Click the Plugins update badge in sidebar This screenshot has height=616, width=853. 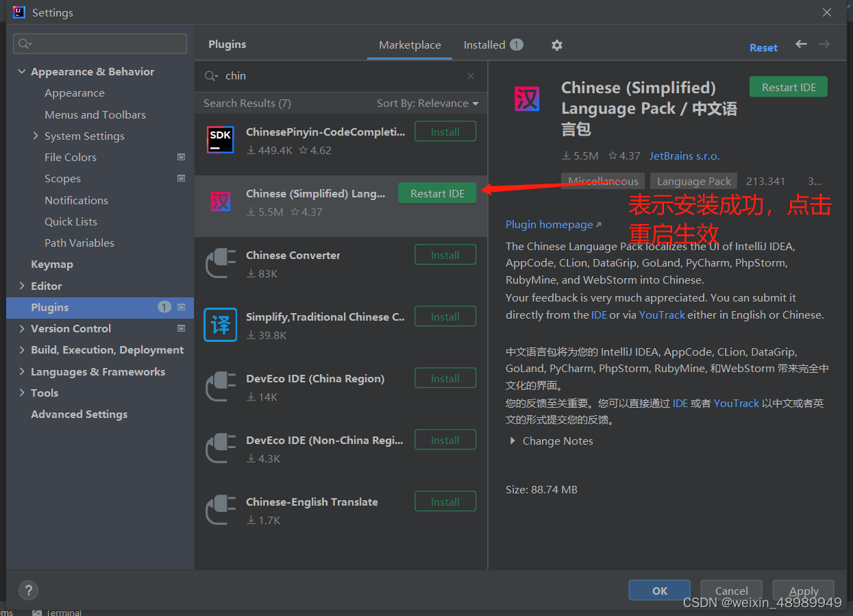[x=164, y=307]
